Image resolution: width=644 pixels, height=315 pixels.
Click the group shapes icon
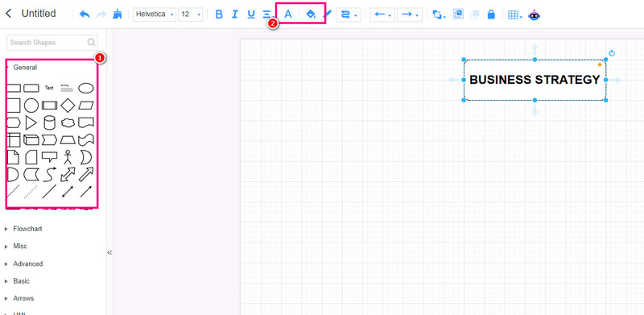(x=458, y=15)
